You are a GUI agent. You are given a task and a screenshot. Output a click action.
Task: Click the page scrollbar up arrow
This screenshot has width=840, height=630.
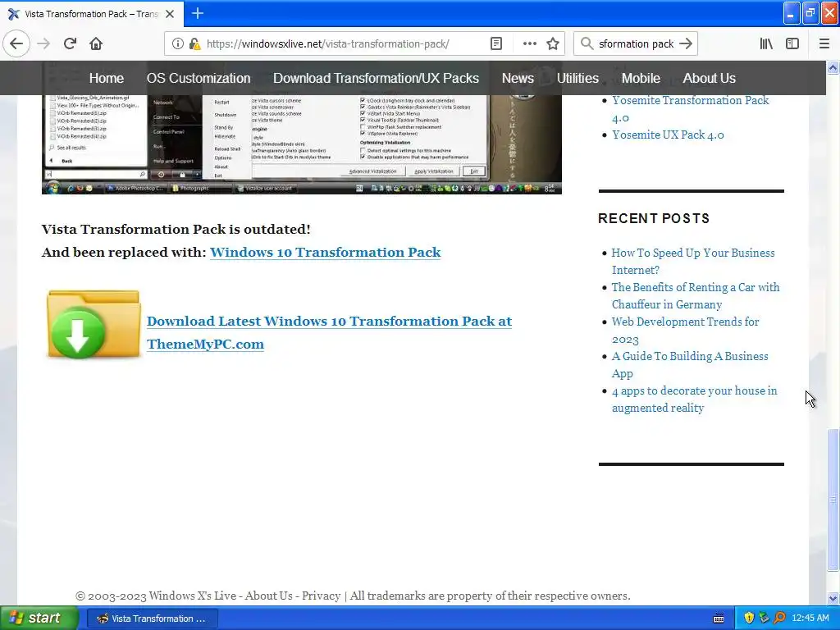click(833, 67)
